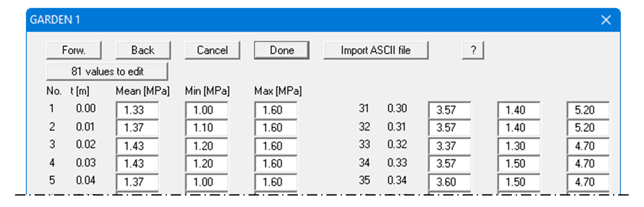The height and width of the screenshot is (207, 644).
Task: Click the Mean field for row 31
Action: click(449, 111)
